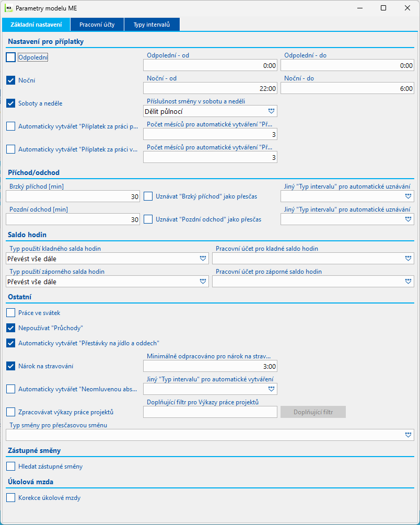Click the K3 app icon in title bar

coord(8,8)
